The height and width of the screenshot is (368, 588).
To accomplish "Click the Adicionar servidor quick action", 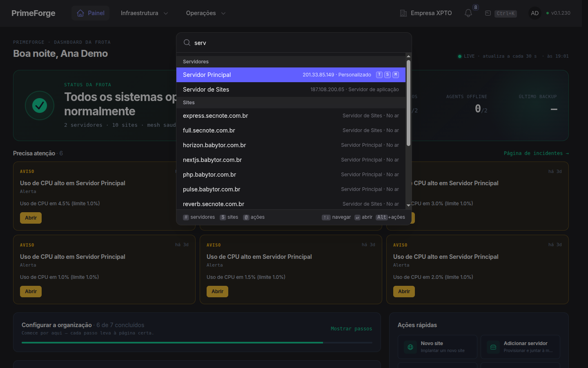I will [x=520, y=347].
